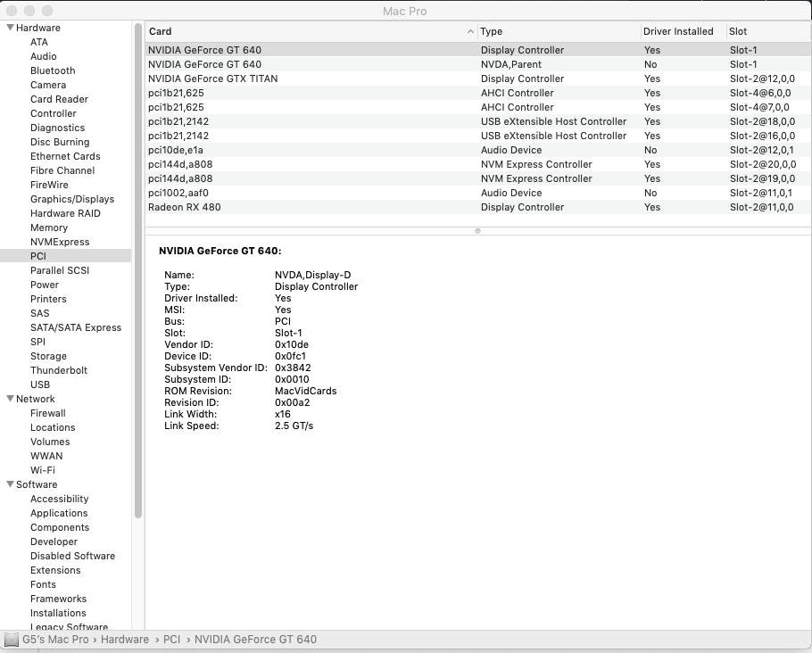Open Diagnostics in the sidebar

click(x=57, y=128)
